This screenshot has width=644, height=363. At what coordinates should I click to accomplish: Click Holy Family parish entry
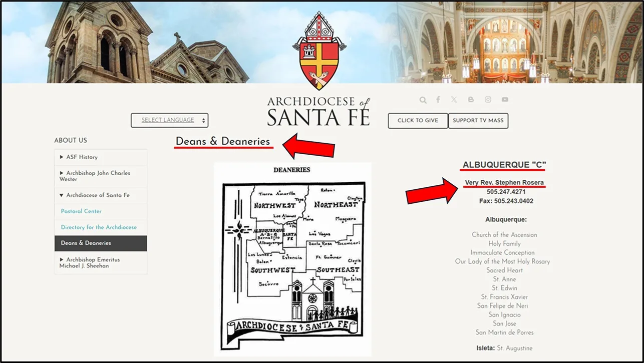pyautogui.click(x=504, y=244)
